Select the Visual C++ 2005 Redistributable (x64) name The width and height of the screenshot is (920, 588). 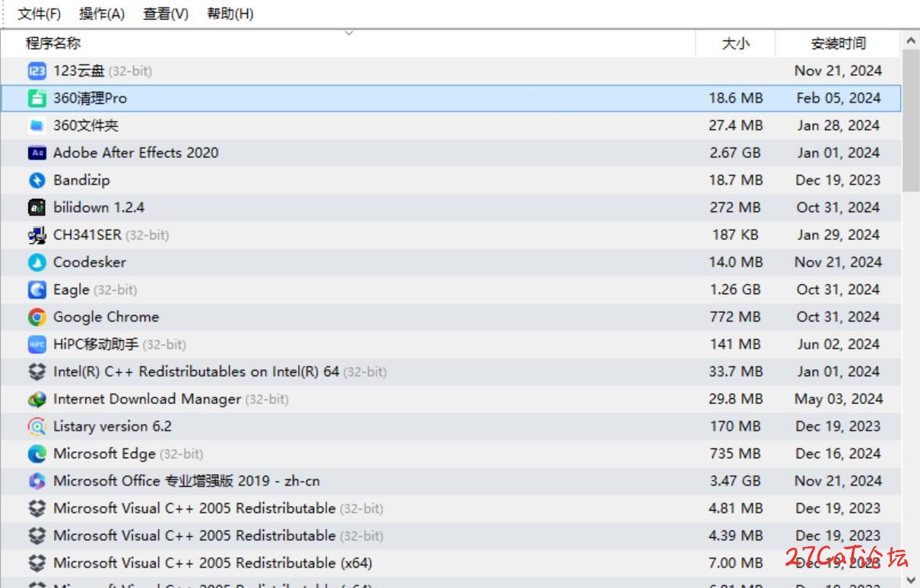(x=213, y=563)
